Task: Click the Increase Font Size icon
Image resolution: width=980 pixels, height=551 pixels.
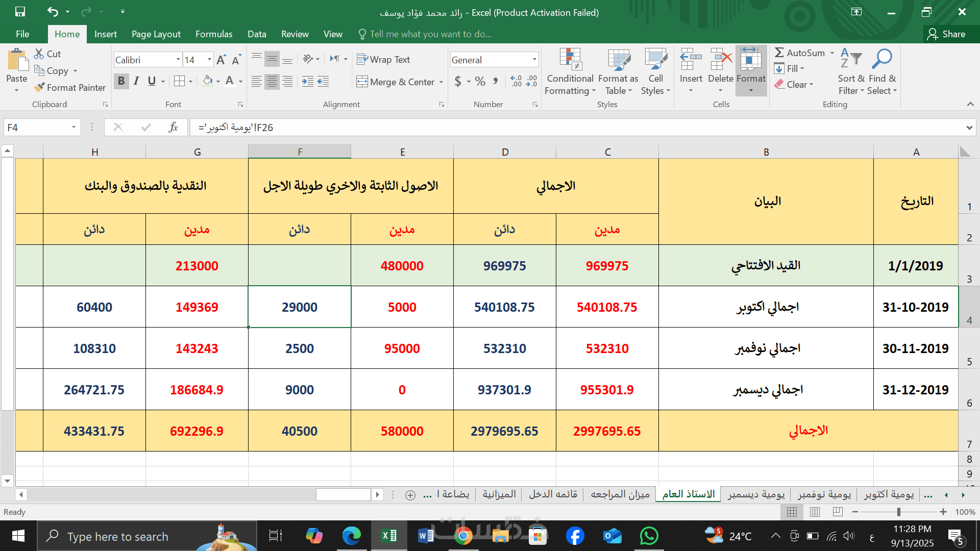Action: [x=221, y=60]
